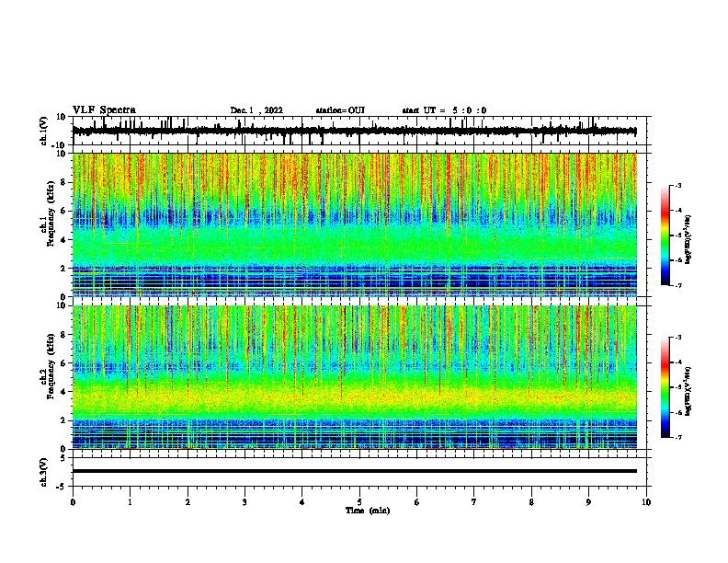Click the "start UT = 5:0:0" text

[444, 110]
